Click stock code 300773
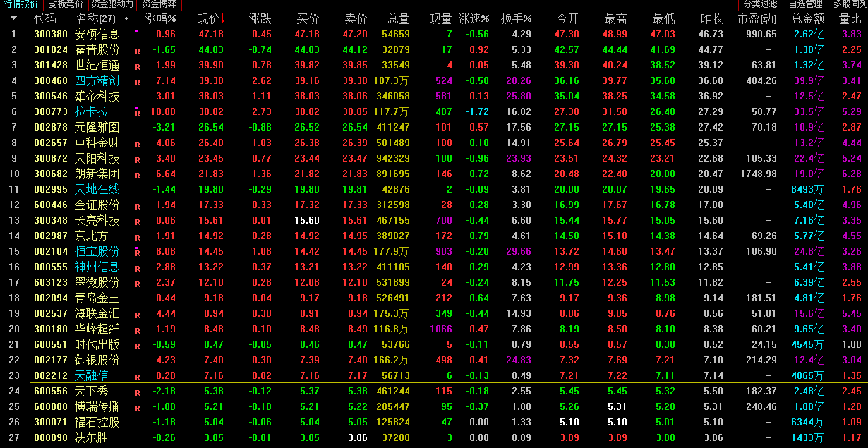 51,111
